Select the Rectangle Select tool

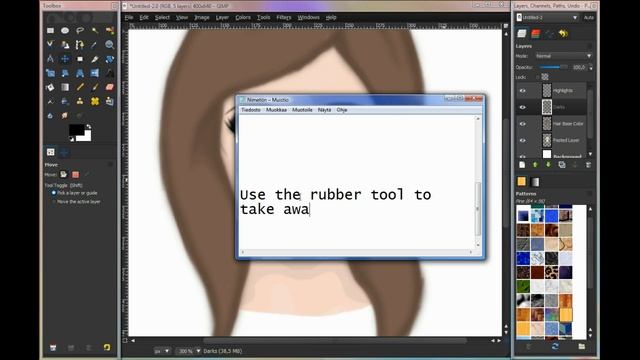(x=50, y=31)
